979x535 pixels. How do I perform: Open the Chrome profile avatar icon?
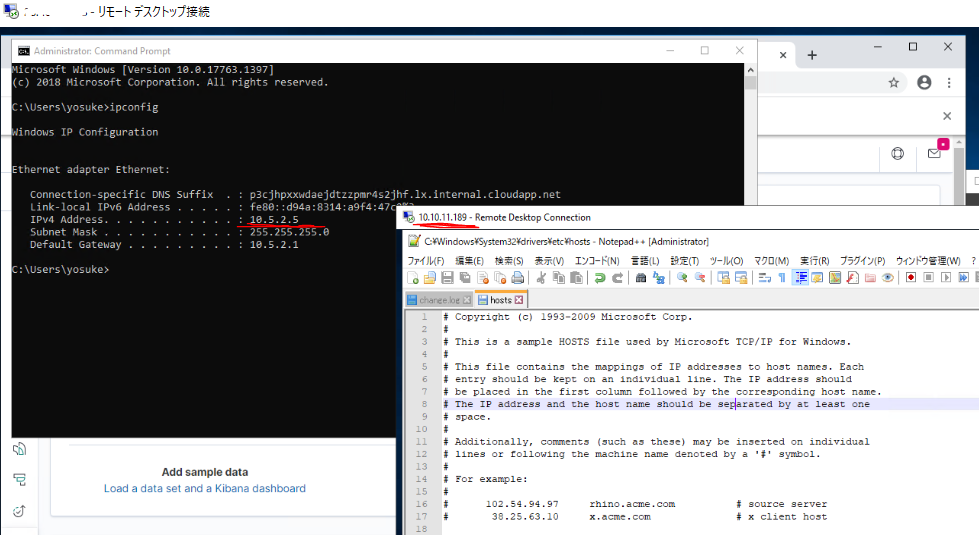tap(924, 82)
